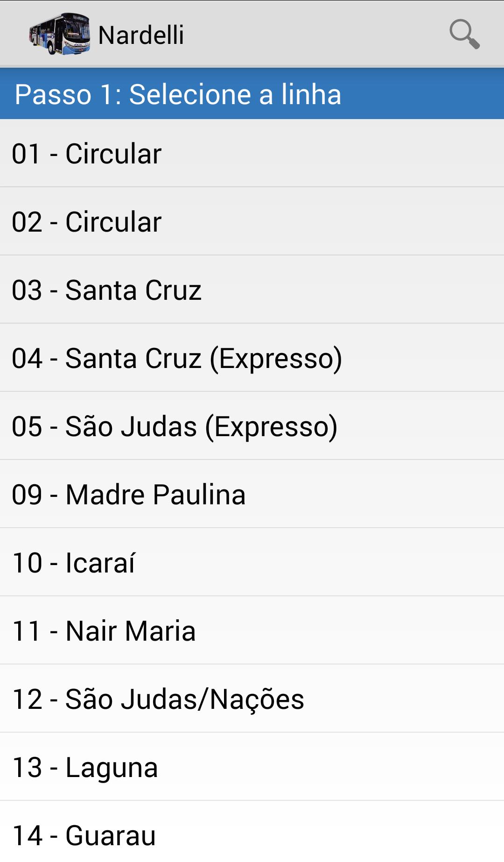Select the 09 - Madre Paulina line

(x=252, y=494)
